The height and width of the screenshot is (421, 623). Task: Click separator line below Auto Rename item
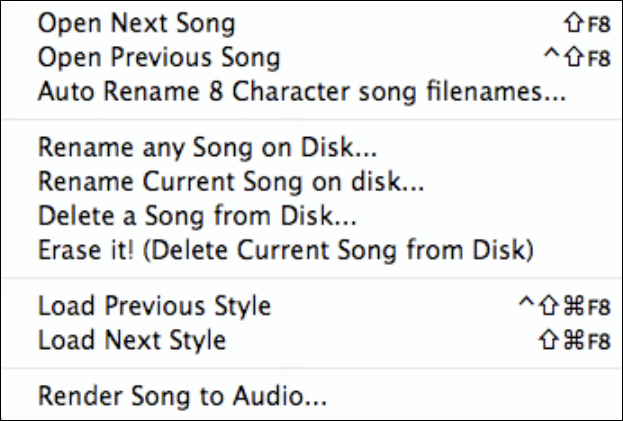click(310, 121)
